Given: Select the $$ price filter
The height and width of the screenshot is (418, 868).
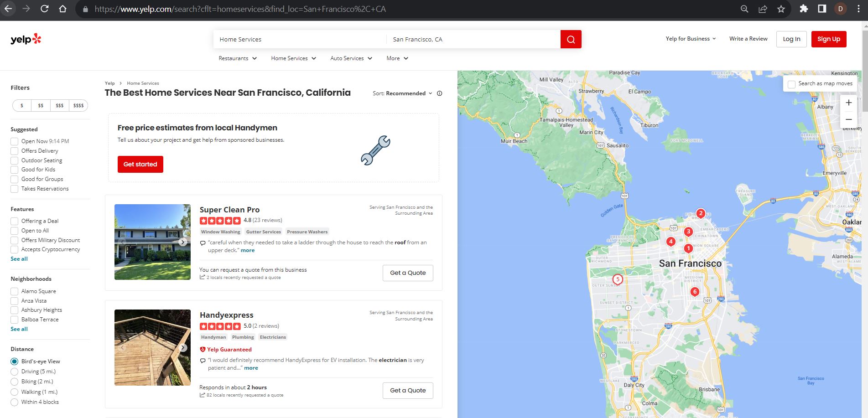Looking at the screenshot, I should point(41,106).
